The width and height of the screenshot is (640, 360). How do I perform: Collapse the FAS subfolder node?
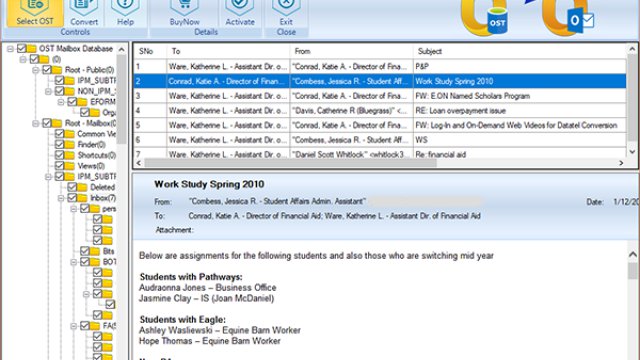point(73,326)
